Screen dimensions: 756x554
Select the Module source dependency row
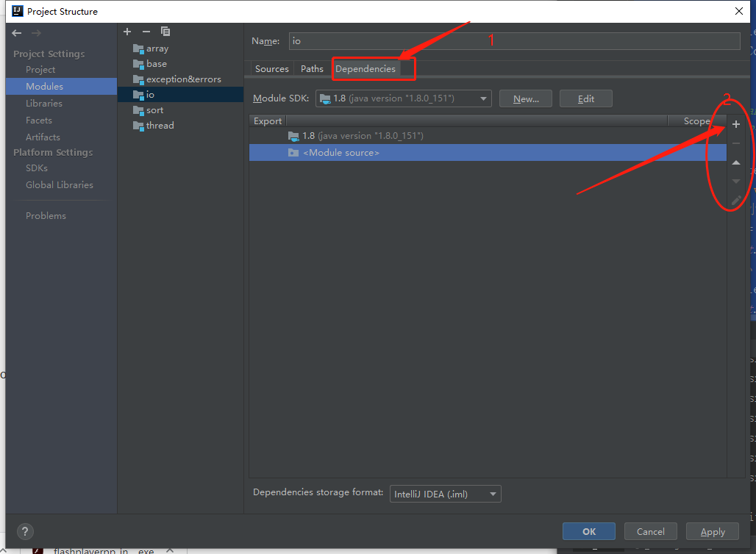point(340,153)
